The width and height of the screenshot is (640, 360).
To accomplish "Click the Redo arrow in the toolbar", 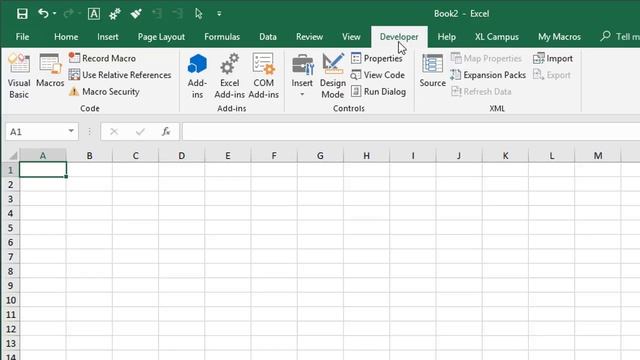I will (68, 13).
